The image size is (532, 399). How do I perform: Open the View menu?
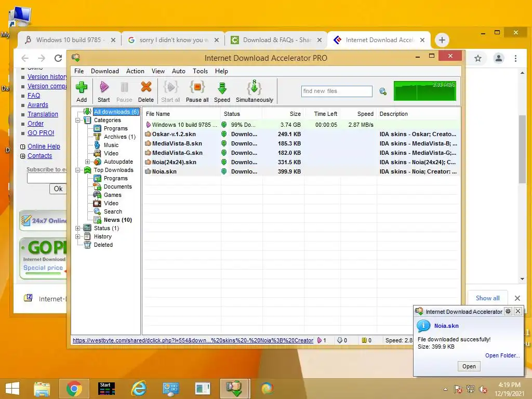(x=158, y=71)
